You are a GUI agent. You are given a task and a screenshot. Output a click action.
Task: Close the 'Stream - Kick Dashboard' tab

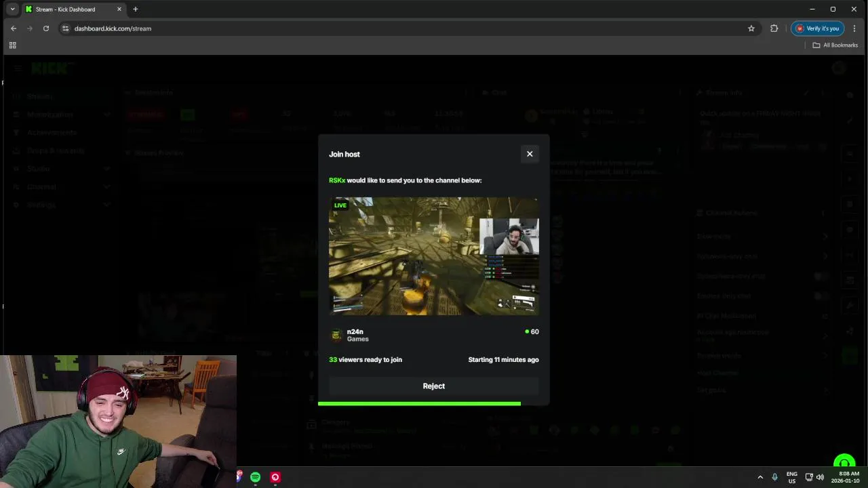click(119, 9)
